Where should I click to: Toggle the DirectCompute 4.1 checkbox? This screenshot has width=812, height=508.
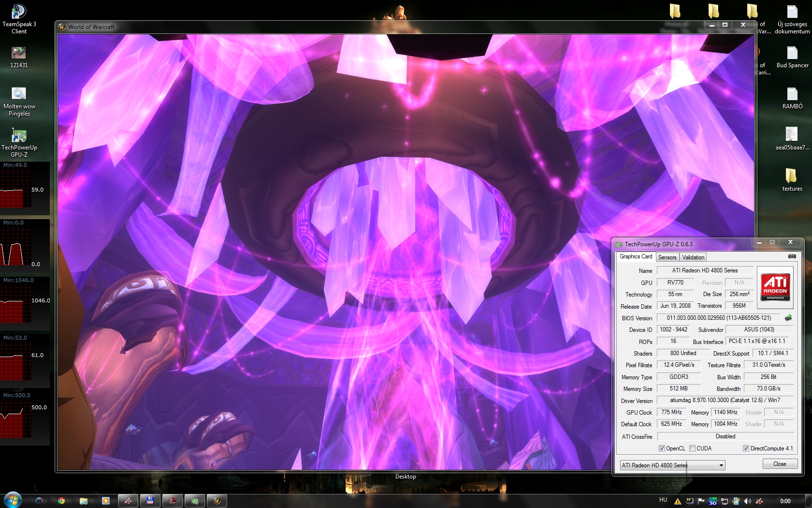coord(746,448)
